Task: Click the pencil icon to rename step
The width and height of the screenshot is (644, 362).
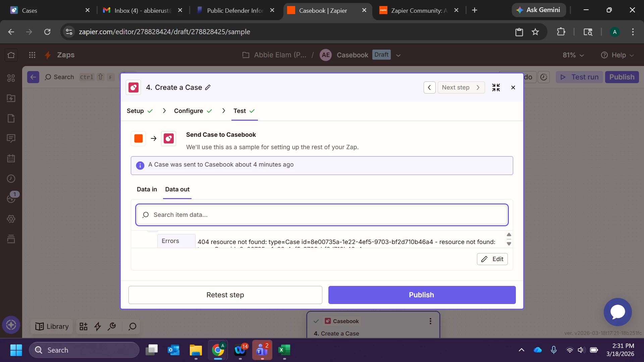Action: coord(208,87)
